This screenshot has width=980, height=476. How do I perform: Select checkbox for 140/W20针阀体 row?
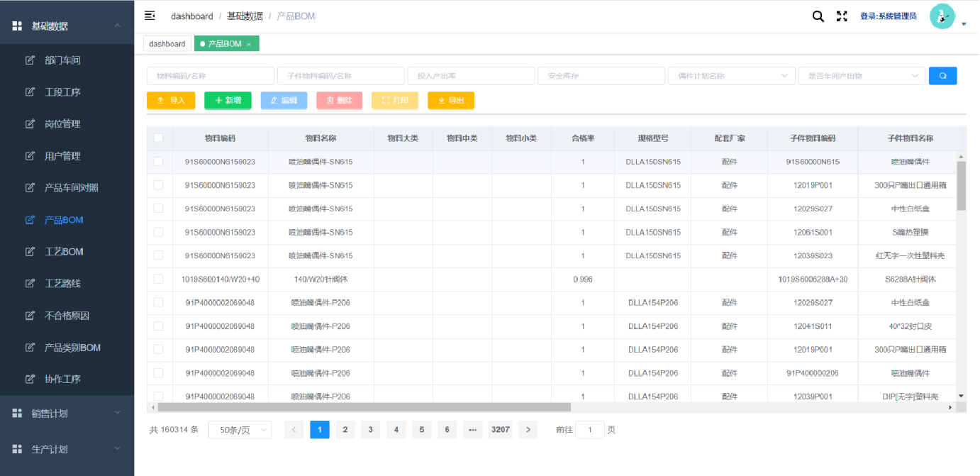click(159, 279)
